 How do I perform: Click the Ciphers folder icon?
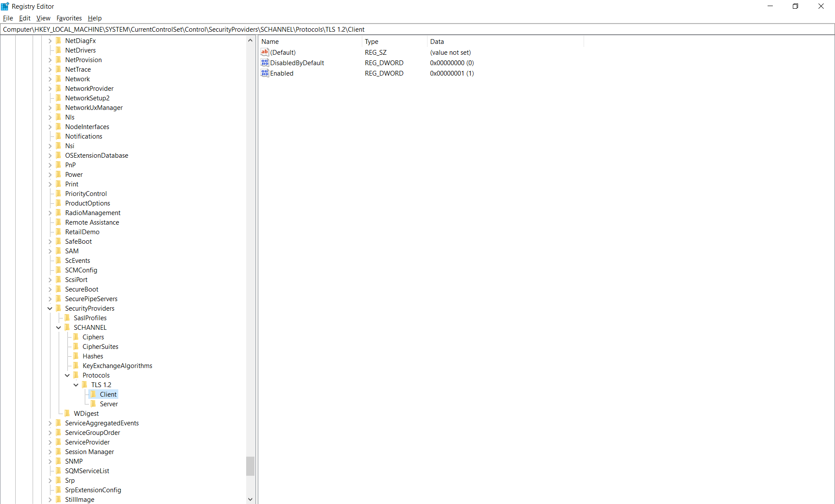click(x=76, y=337)
